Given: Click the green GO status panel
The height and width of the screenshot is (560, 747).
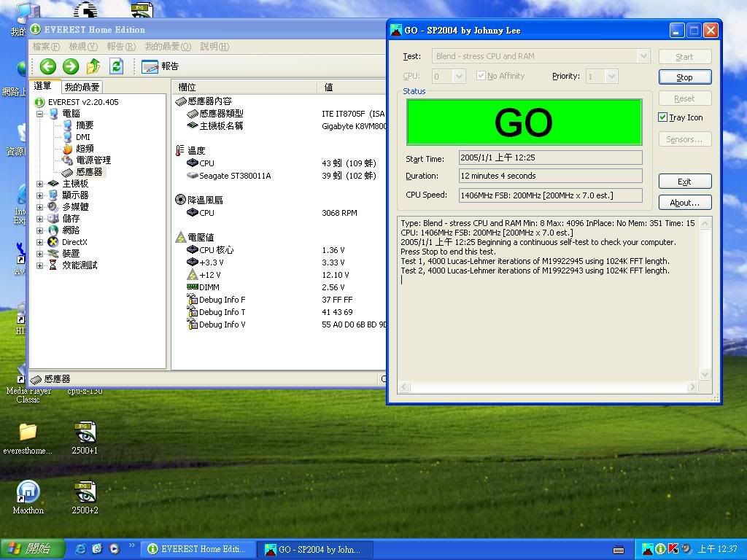Looking at the screenshot, I should pyautogui.click(x=524, y=122).
